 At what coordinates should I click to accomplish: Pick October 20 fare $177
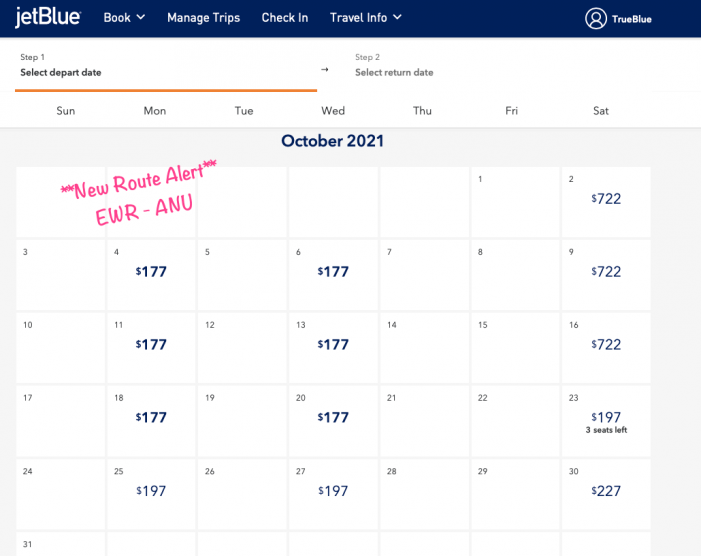[x=333, y=418]
